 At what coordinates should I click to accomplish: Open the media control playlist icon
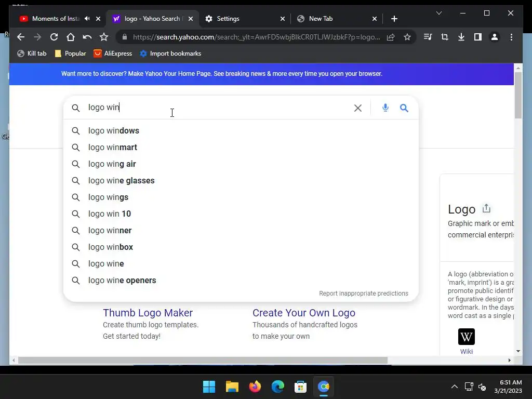point(428,37)
